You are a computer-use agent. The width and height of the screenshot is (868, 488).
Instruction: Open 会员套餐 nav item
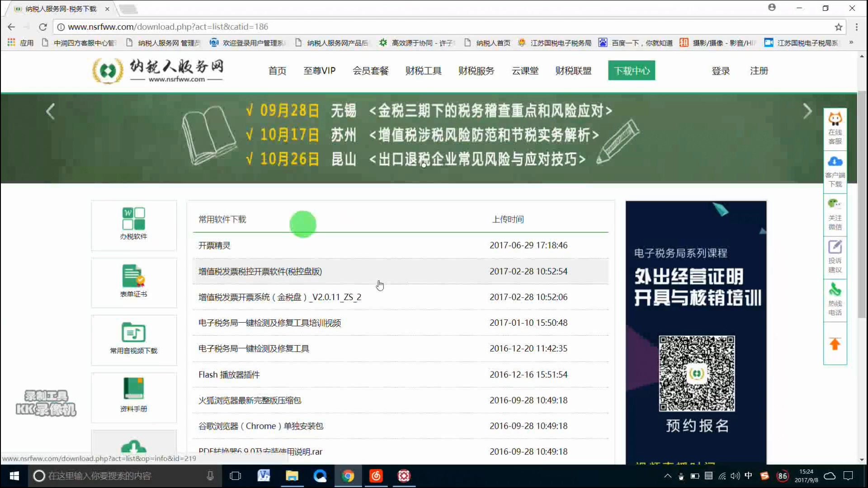371,70
